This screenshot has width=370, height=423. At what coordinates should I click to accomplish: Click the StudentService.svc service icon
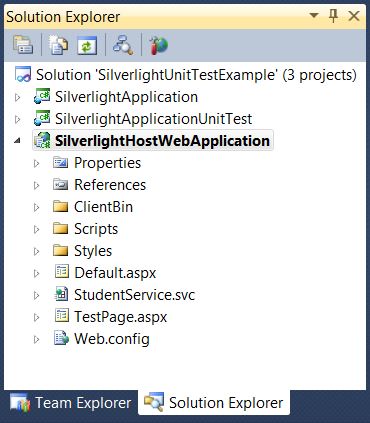pyautogui.click(x=62, y=294)
